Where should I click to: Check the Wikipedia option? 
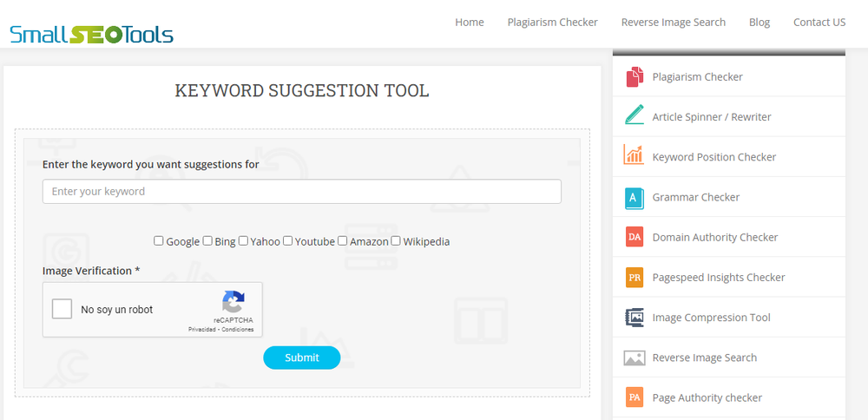click(x=396, y=241)
